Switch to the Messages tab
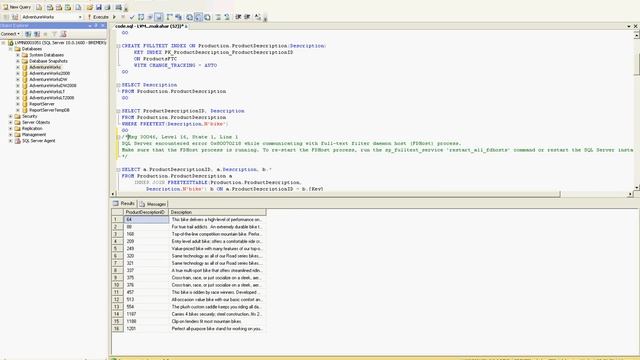Screen dimensions: 640x360 153,204
